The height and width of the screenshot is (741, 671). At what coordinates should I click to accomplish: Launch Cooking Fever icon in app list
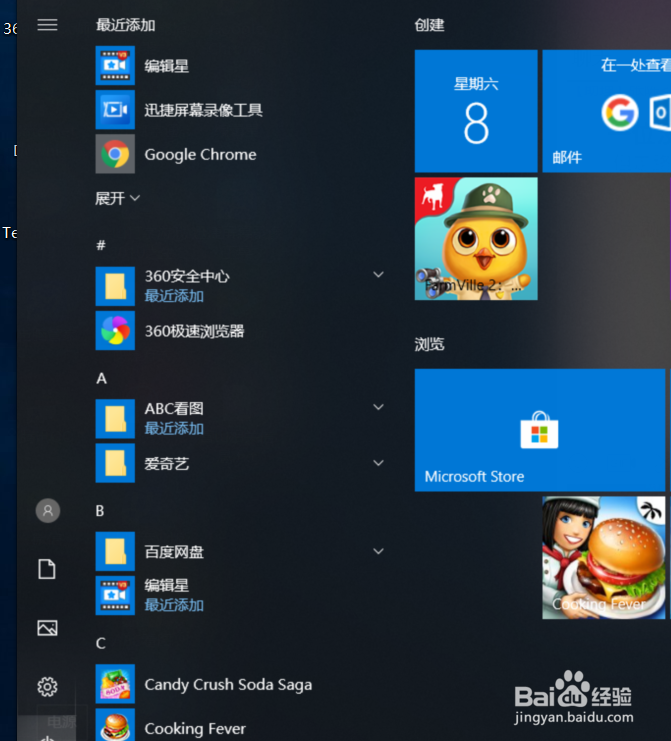115,725
